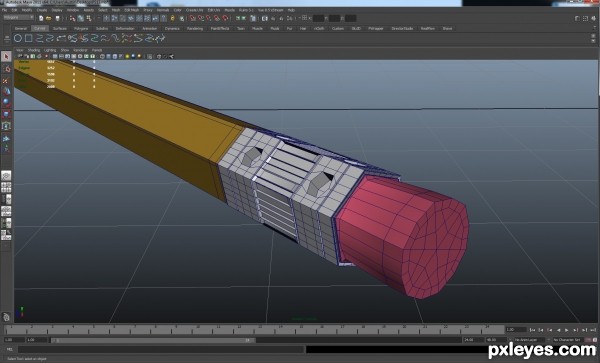Open the panel Panels menu
The height and width of the screenshot is (363, 600).
[97, 50]
